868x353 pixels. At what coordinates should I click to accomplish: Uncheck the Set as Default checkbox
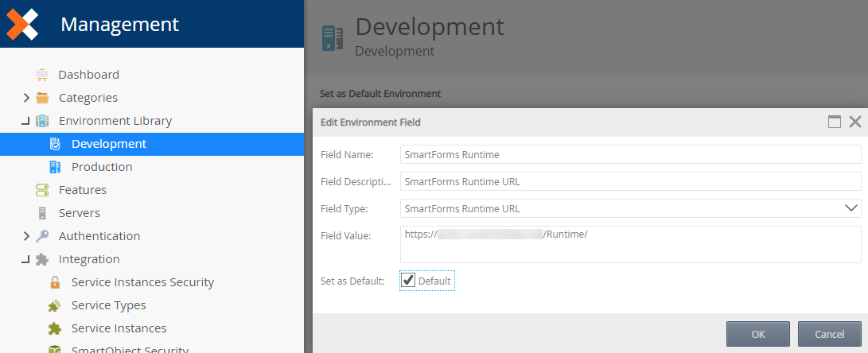coord(408,280)
